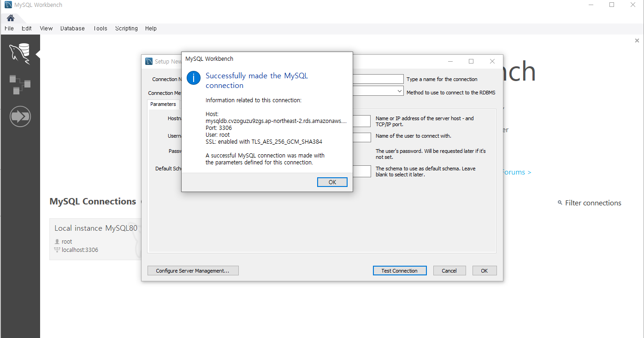The width and height of the screenshot is (644, 338).
Task: Open the Migration arrow sidebar icon
Action: 20,117
